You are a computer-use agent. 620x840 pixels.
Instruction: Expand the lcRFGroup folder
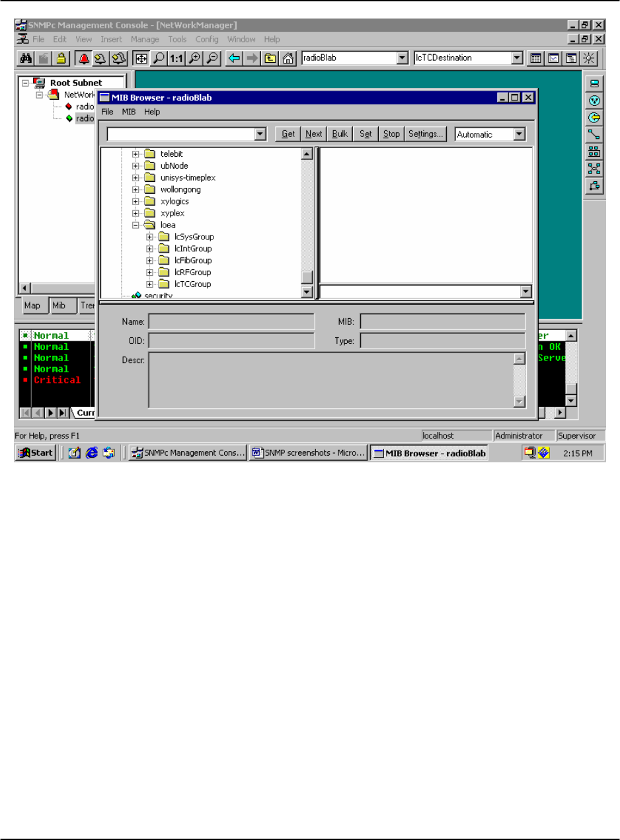point(150,273)
